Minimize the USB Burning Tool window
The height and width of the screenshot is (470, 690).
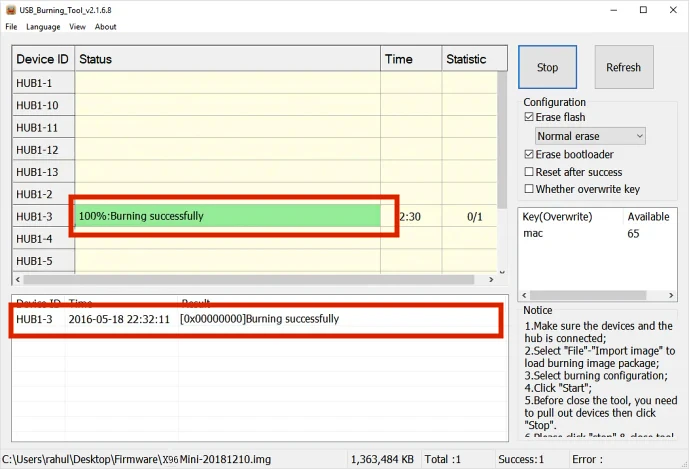coord(614,10)
